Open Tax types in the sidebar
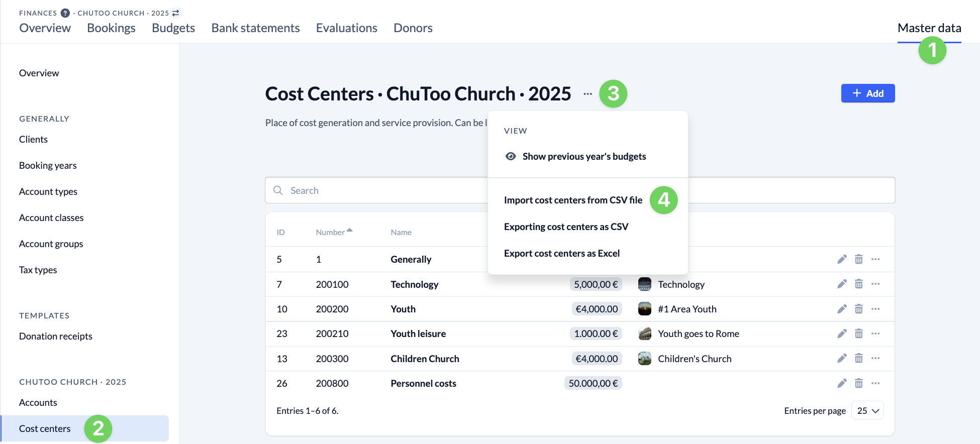 click(38, 270)
